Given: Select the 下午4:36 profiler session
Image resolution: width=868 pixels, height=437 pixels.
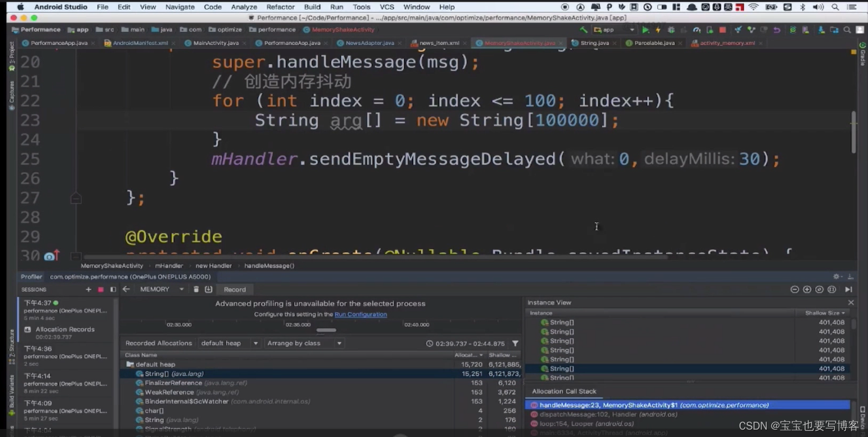Looking at the screenshot, I should tap(65, 356).
